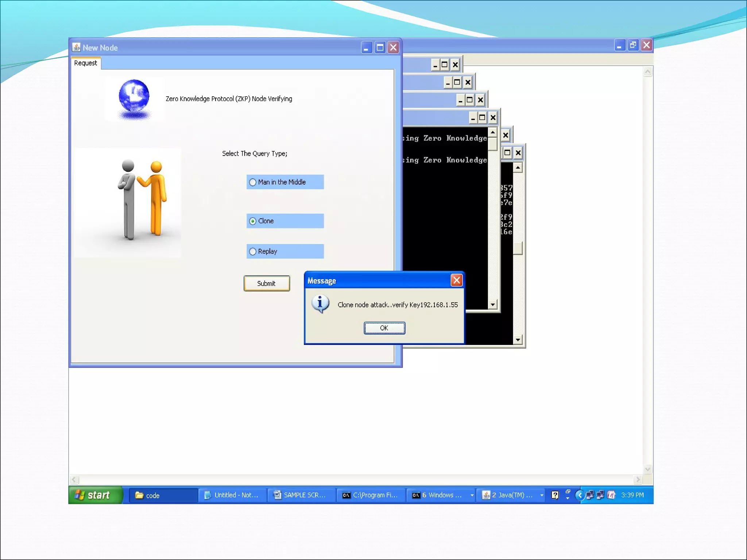The height and width of the screenshot is (560, 747).
Task: Open the Untitled Notepad taskbar item
Action: coord(232,495)
